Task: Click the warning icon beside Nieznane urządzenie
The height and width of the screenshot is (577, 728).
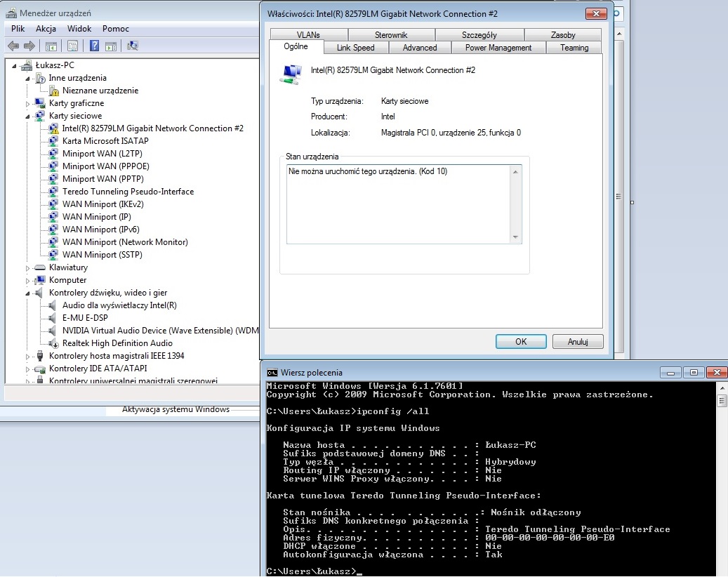Action: [54, 91]
